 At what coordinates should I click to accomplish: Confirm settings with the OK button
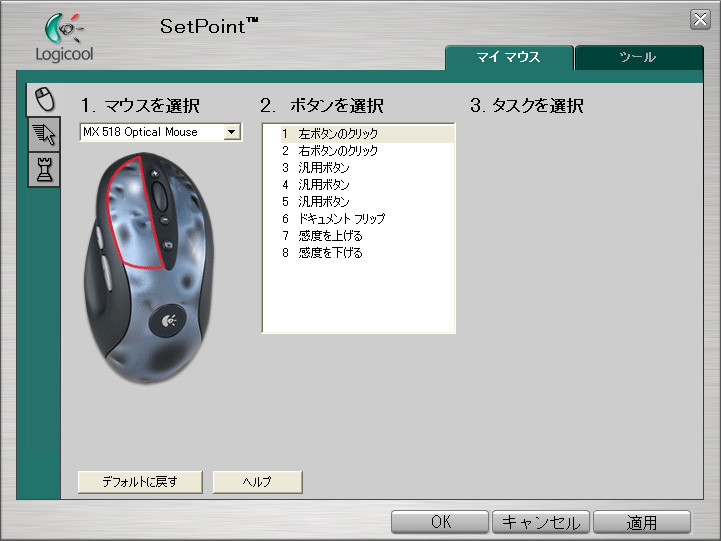440,522
